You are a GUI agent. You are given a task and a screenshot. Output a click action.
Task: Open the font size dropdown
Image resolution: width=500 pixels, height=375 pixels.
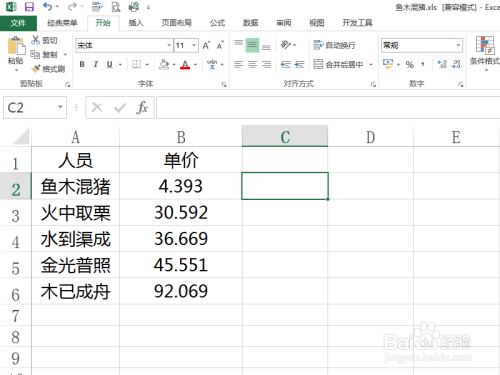[194, 45]
